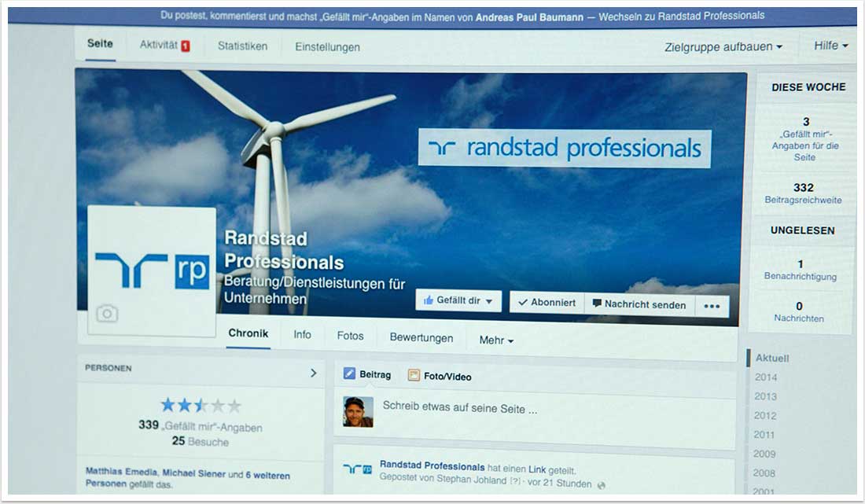Click the star rating in Personen panel

[x=201, y=406]
